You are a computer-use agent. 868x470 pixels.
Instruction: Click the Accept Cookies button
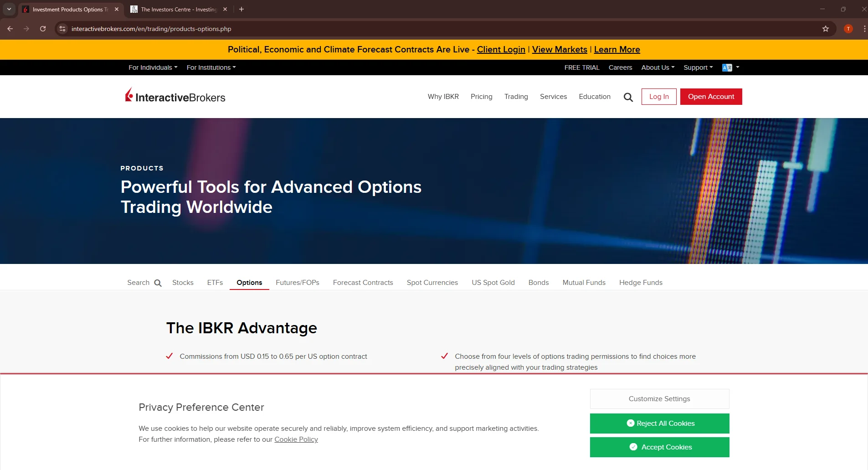[659, 447]
